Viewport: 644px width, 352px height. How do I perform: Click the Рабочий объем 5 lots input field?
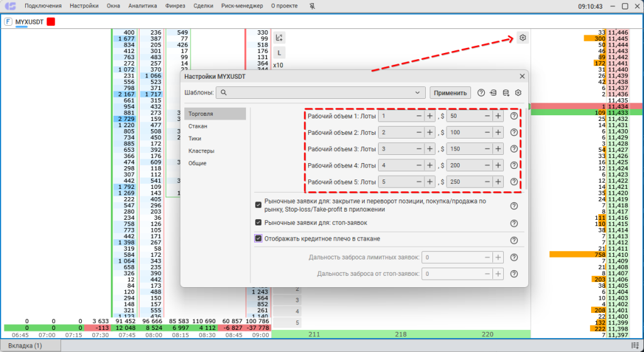tap(396, 182)
